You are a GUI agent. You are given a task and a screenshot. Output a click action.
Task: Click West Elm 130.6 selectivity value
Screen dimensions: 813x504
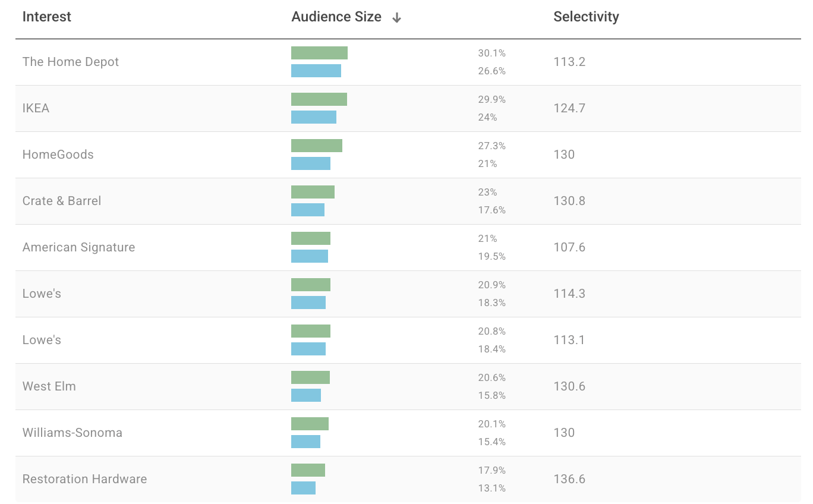point(569,386)
